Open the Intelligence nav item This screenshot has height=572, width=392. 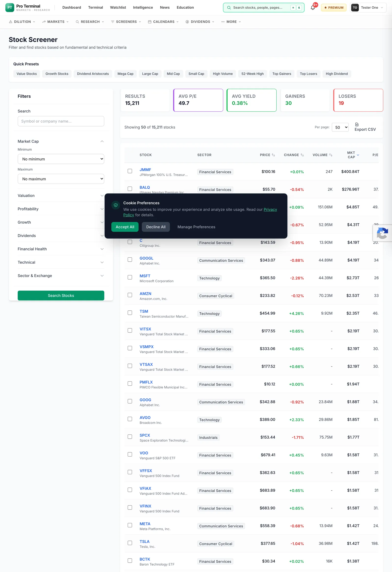click(143, 8)
